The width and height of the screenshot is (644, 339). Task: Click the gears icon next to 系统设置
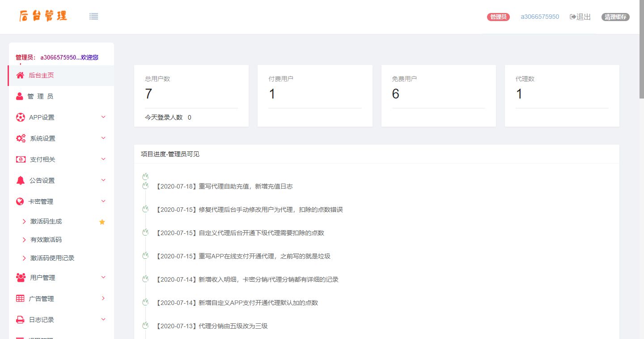click(21, 138)
